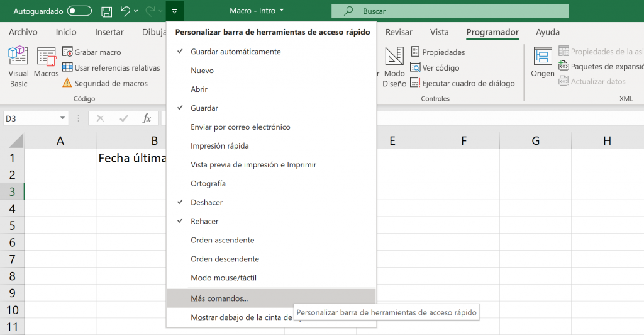Image resolution: width=644 pixels, height=335 pixels.
Task: Open Seguridad de macros warning option
Action: [105, 83]
